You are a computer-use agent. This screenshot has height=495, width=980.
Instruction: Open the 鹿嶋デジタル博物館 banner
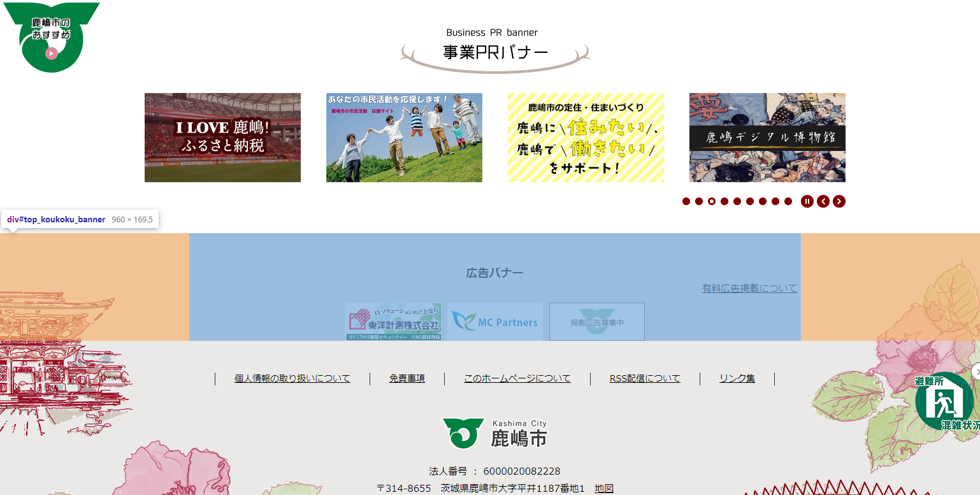[767, 138]
